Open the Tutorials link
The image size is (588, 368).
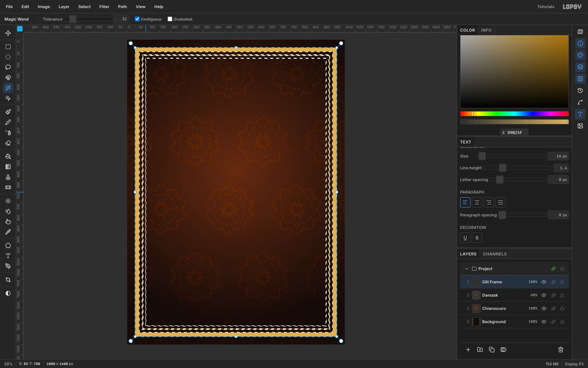pyautogui.click(x=546, y=7)
